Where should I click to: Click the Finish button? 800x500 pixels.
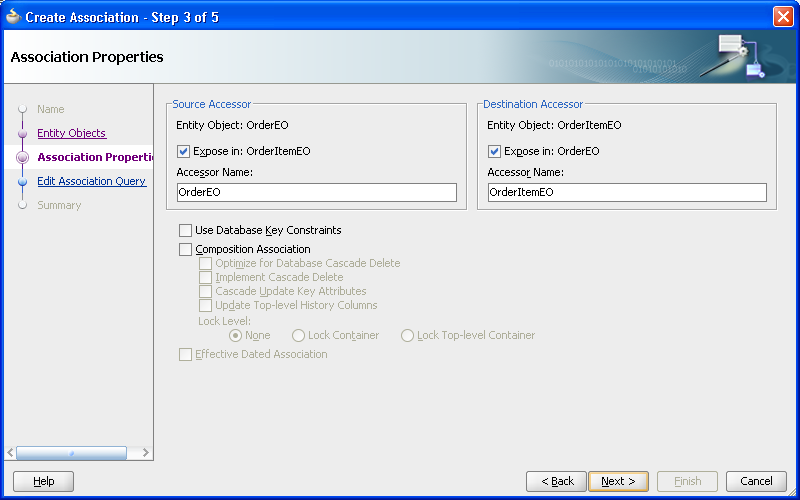click(687, 481)
